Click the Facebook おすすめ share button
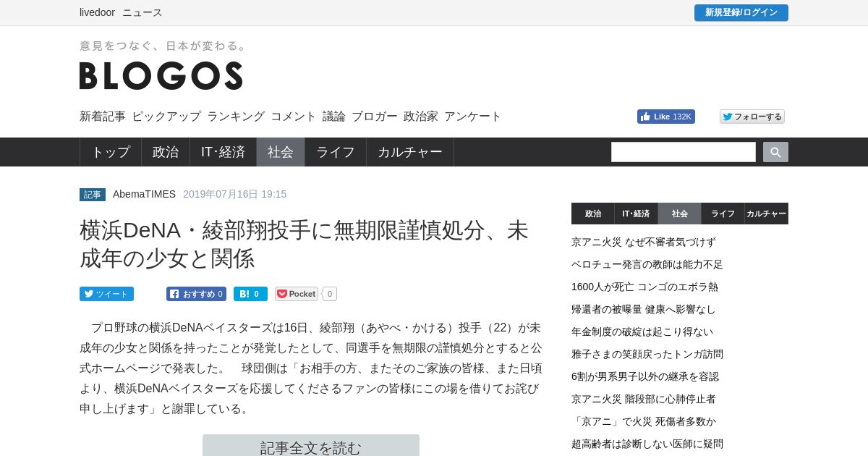The height and width of the screenshot is (456, 868). 196,294
